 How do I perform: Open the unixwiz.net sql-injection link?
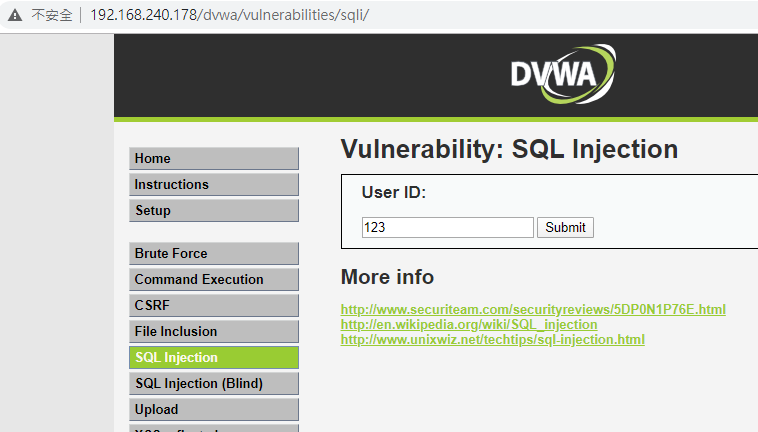(x=492, y=340)
